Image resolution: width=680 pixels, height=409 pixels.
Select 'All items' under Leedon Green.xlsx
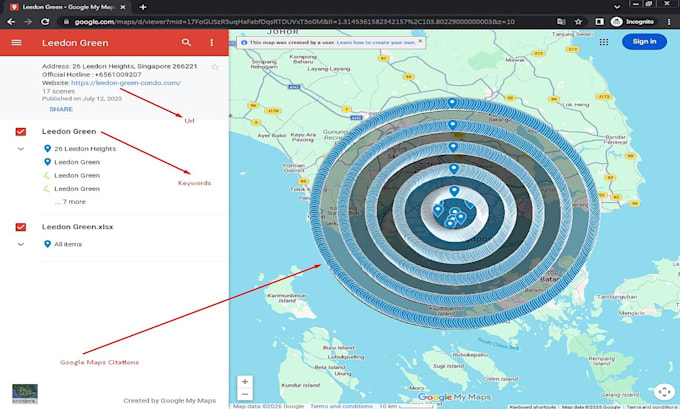tap(63, 244)
